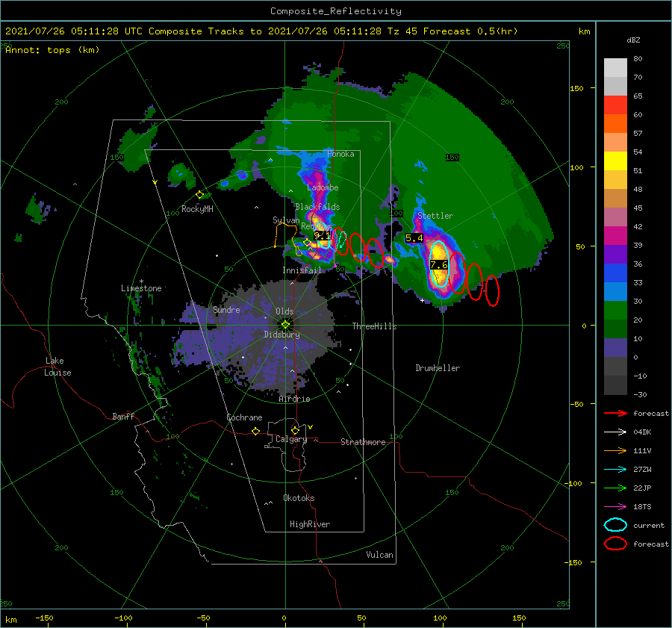Select the bright yellow 54 dBZ color swatch
The image size is (672, 628).
tap(615, 161)
